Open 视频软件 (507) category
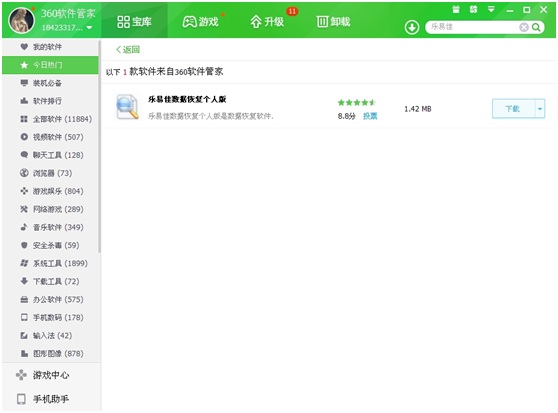The image size is (558, 413). (x=50, y=137)
